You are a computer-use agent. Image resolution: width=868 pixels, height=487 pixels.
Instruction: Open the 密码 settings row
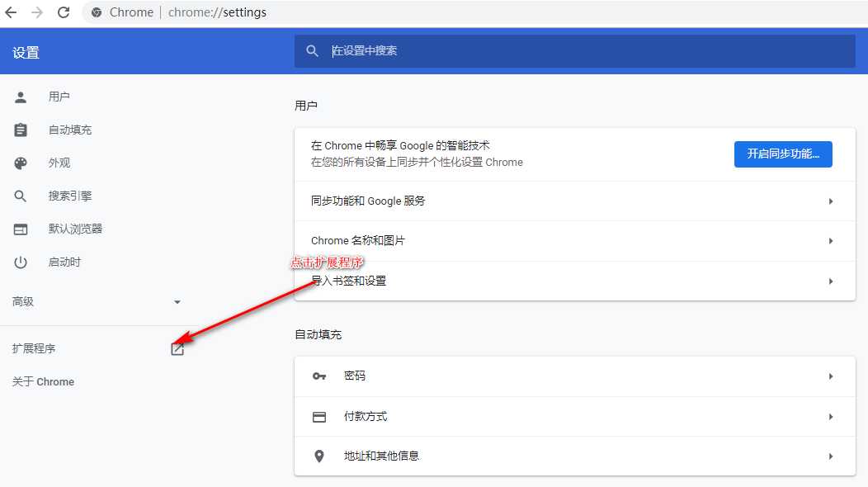pyautogui.click(x=574, y=376)
